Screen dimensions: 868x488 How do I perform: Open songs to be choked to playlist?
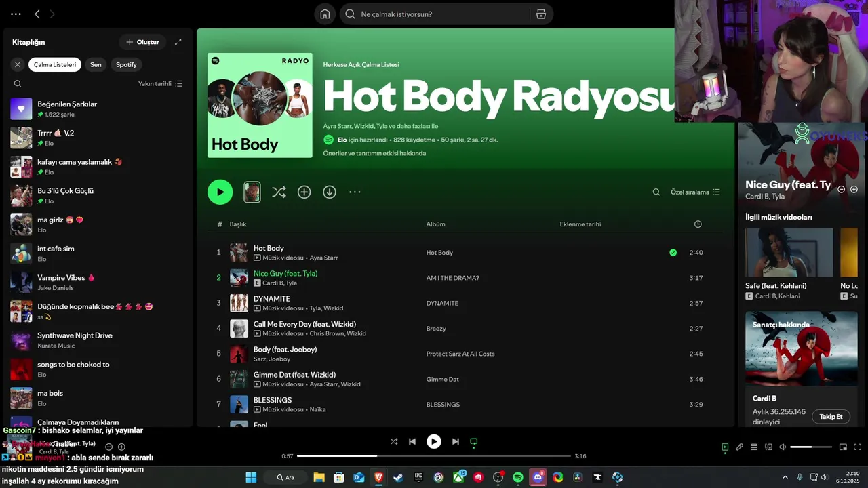tap(98, 369)
